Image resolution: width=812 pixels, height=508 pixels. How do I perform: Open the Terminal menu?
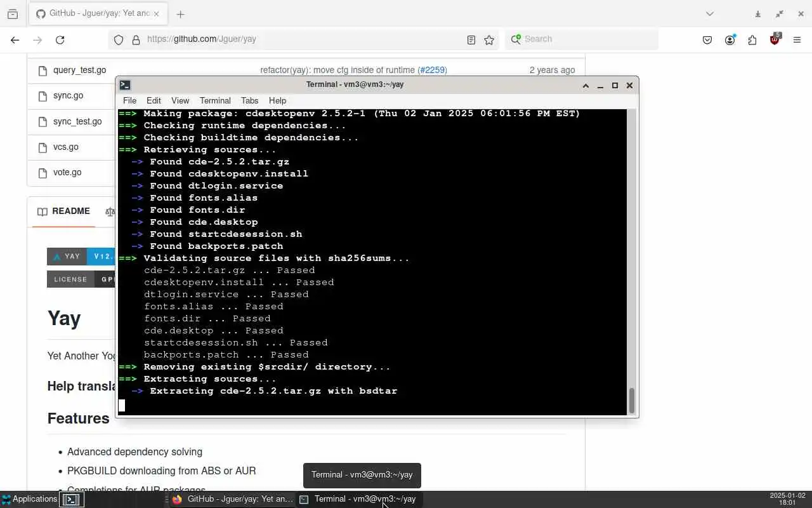coord(215,100)
